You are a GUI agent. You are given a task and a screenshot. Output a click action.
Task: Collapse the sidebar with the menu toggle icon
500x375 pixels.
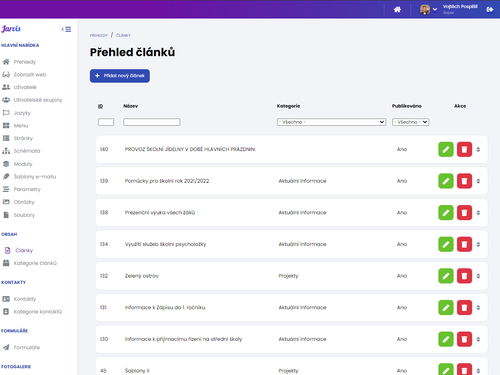click(x=66, y=29)
